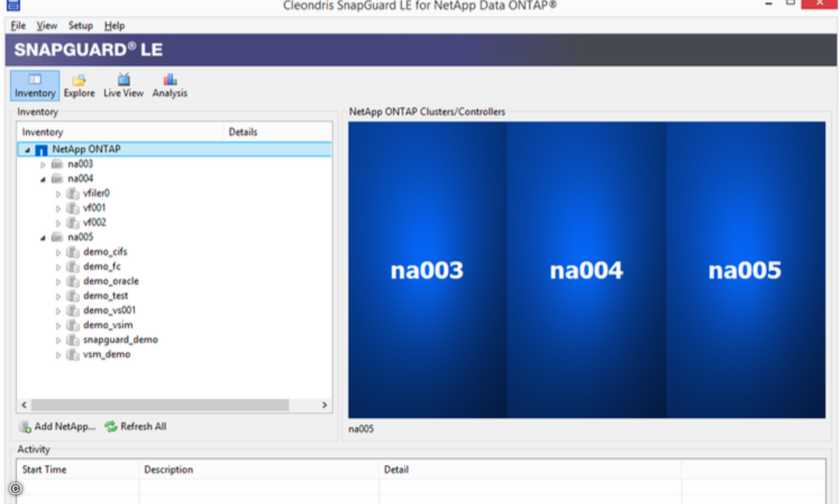
Task: Collapse the na005 tree node
Action: click(x=43, y=237)
